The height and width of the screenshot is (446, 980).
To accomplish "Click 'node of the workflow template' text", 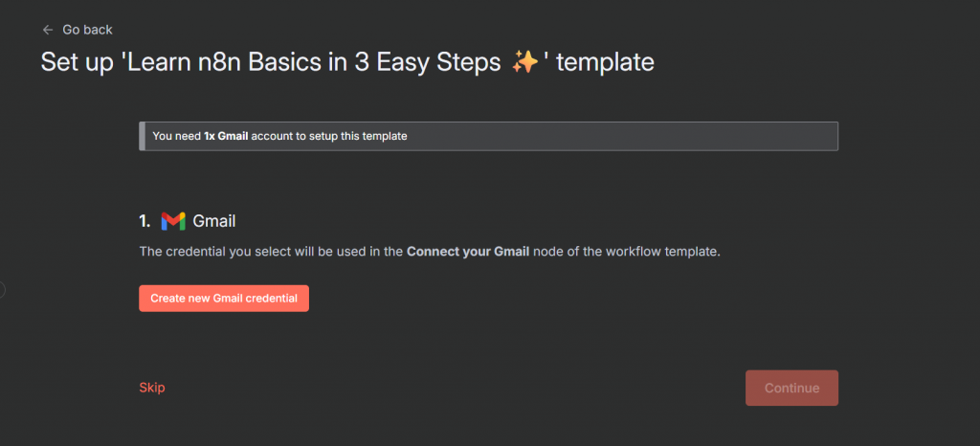I will (x=625, y=252).
